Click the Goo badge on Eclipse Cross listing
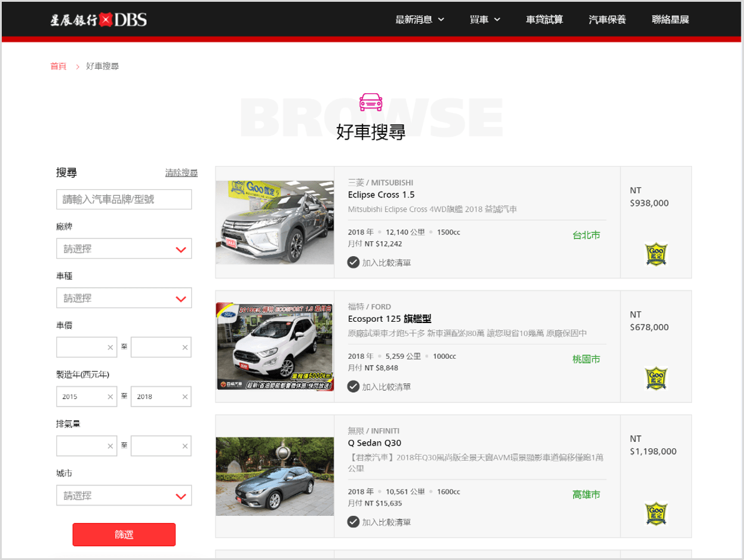Screen dimensions: 744x560 656,254
